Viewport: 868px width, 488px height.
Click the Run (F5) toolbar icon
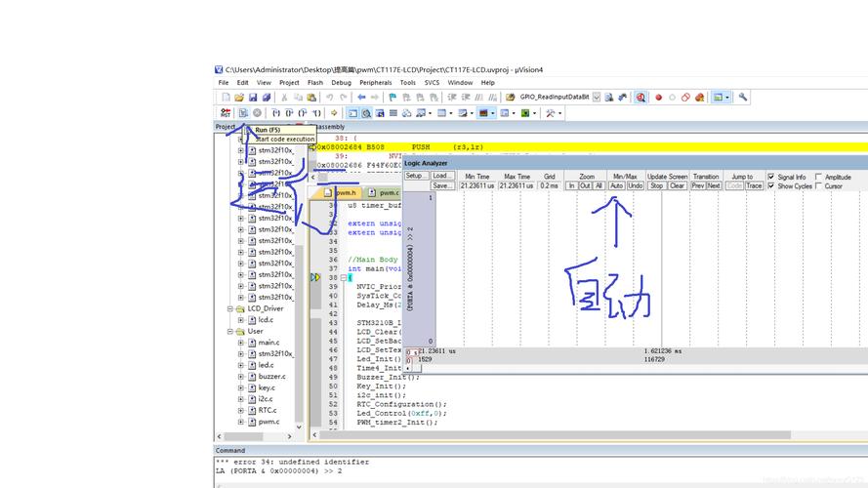pyautogui.click(x=243, y=113)
